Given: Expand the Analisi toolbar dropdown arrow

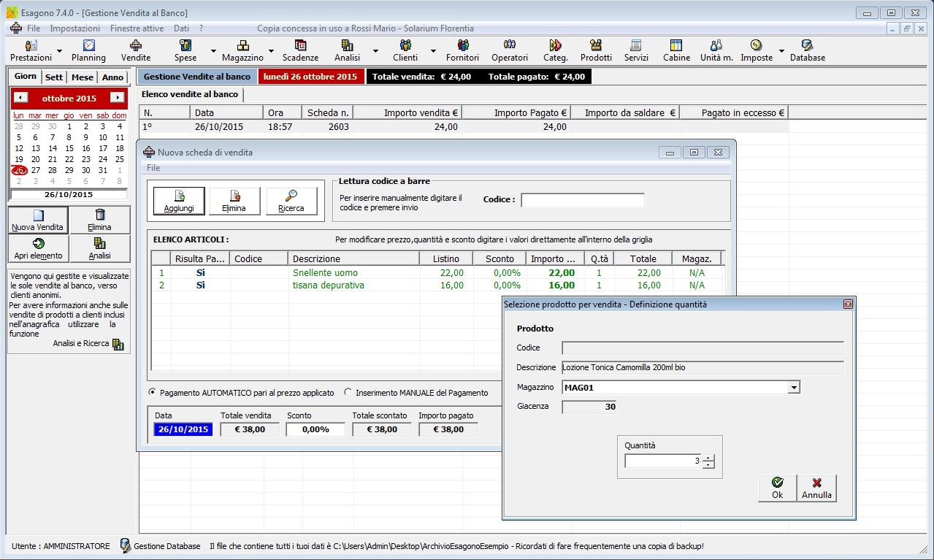Looking at the screenshot, I should coord(375,51).
